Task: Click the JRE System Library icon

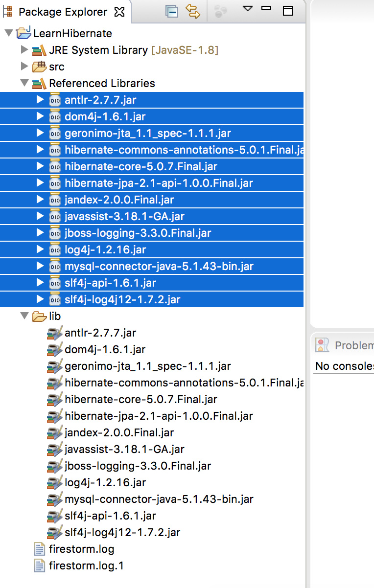Action: 39,50
